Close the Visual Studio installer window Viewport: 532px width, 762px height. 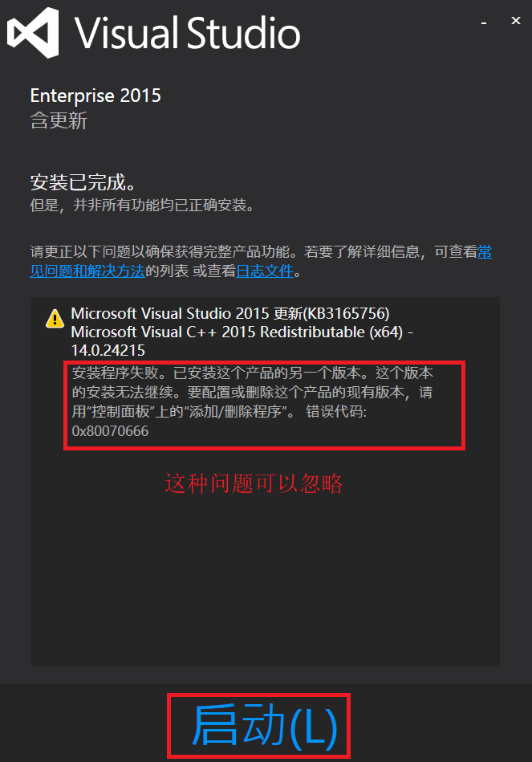[x=516, y=20]
